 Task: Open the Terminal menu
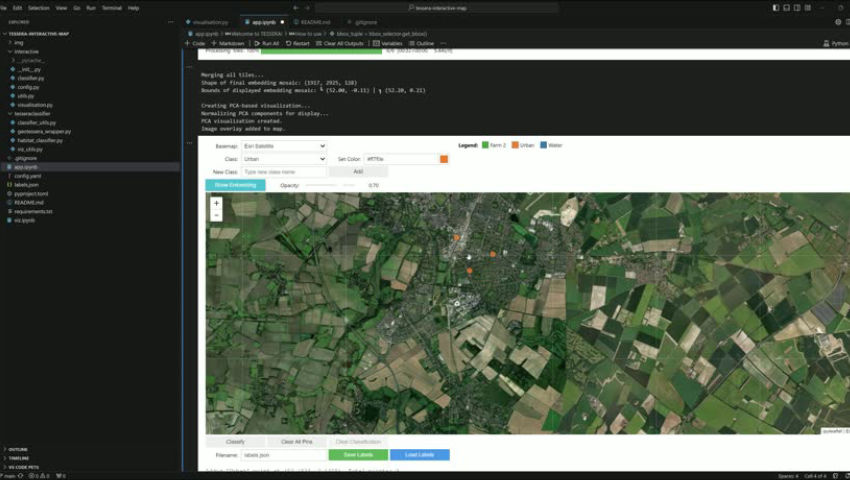pos(112,8)
